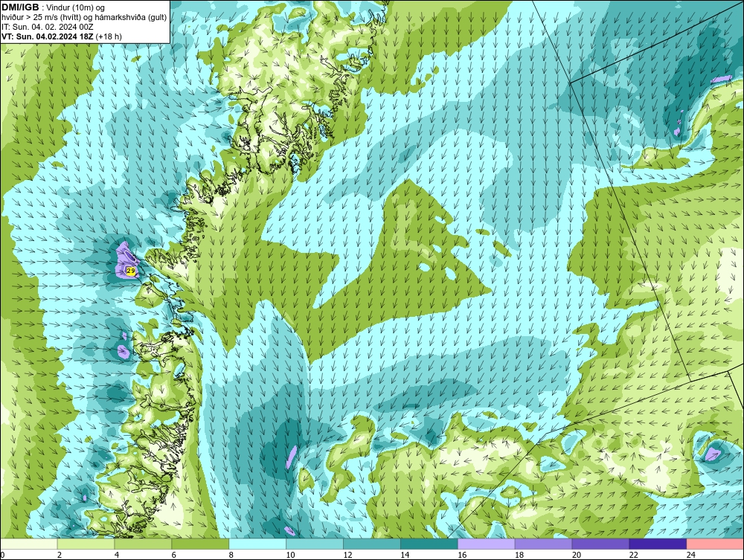Click the legend scale label '20'
The image size is (744, 560).
[x=577, y=555]
